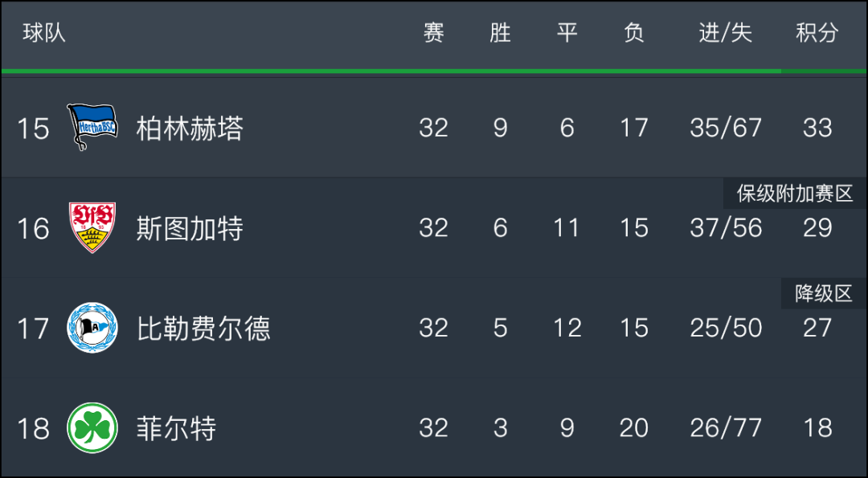The image size is (868, 478).
Task: Click the Hertha BSC flag logo
Action: point(92,127)
